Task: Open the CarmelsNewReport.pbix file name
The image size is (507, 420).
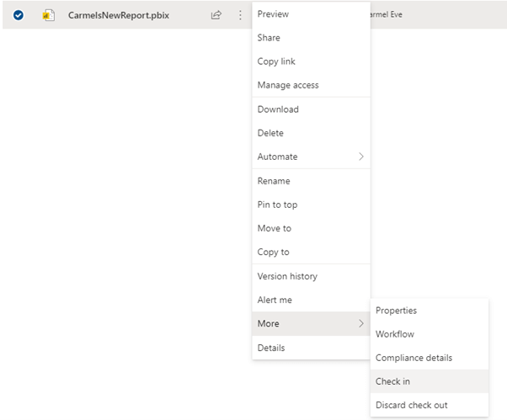Action: pyautogui.click(x=118, y=15)
